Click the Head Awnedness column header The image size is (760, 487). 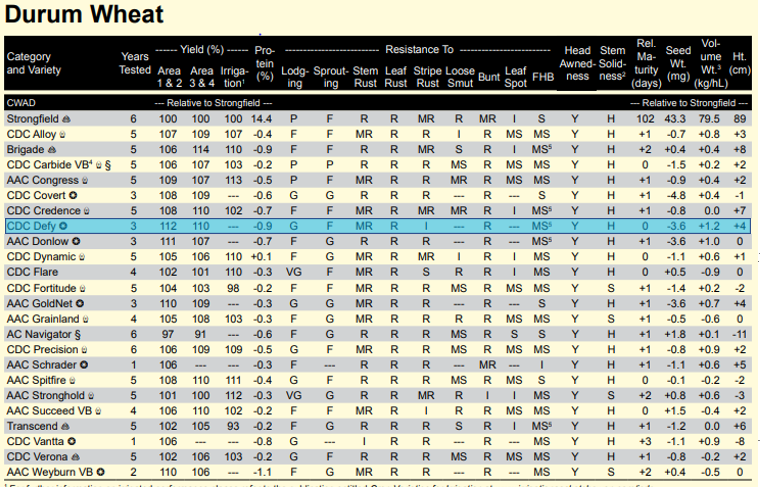tap(577, 63)
